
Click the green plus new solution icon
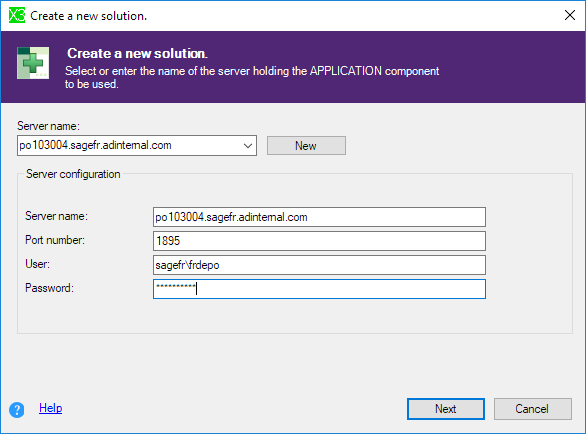[x=33, y=63]
